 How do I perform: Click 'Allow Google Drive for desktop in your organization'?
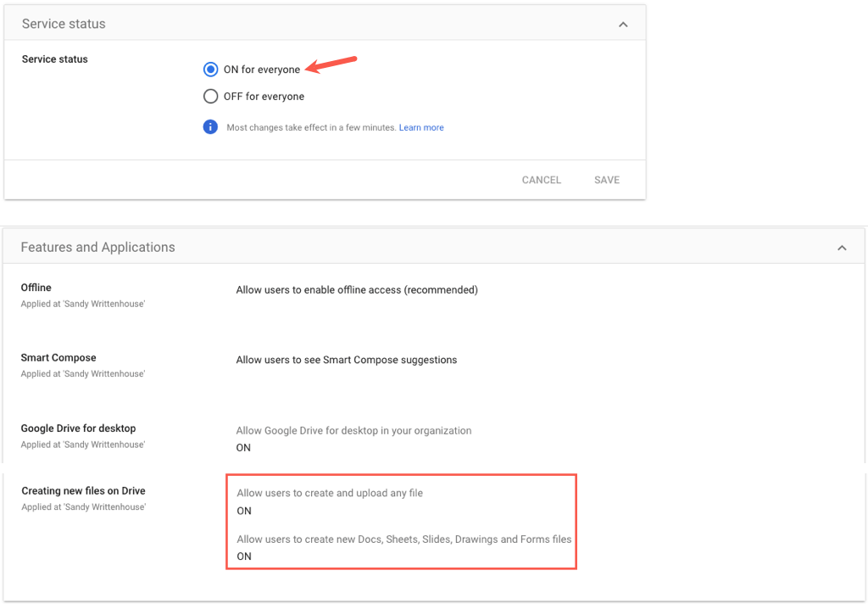pyautogui.click(x=353, y=431)
